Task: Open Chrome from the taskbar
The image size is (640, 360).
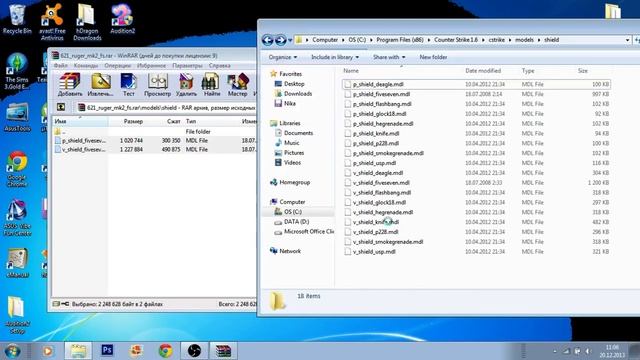Action: pyautogui.click(x=165, y=351)
